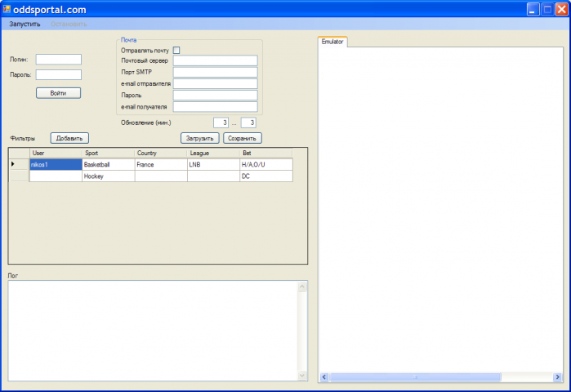
Task: Focus the Логин input field
Action: 59,60
